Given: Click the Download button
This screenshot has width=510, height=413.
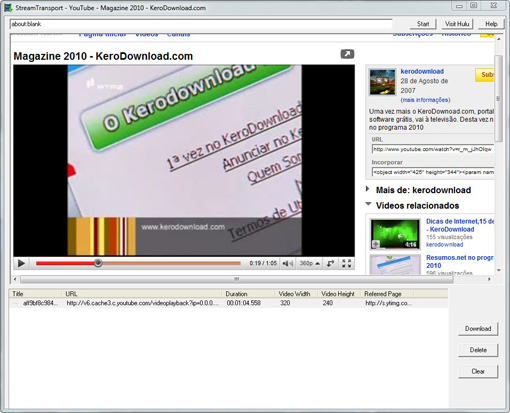Looking at the screenshot, I should pos(478,329).
